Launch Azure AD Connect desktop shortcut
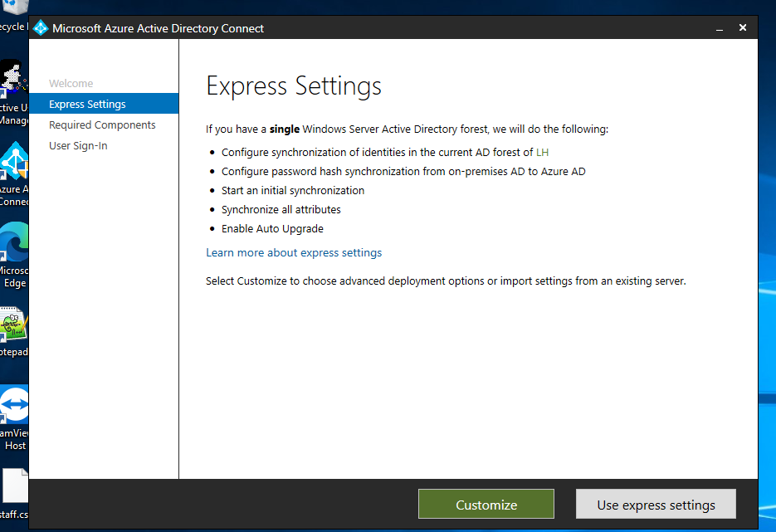Image resolution: width=776 pixels, height=532 pixels. (x=14, y=174)
